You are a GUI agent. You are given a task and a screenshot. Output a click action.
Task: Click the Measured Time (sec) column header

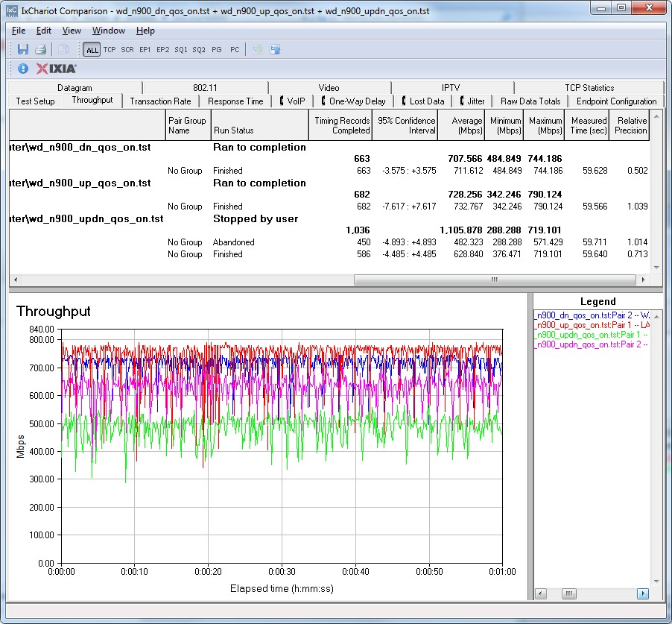pyautogui.click(x=587, y=125)
